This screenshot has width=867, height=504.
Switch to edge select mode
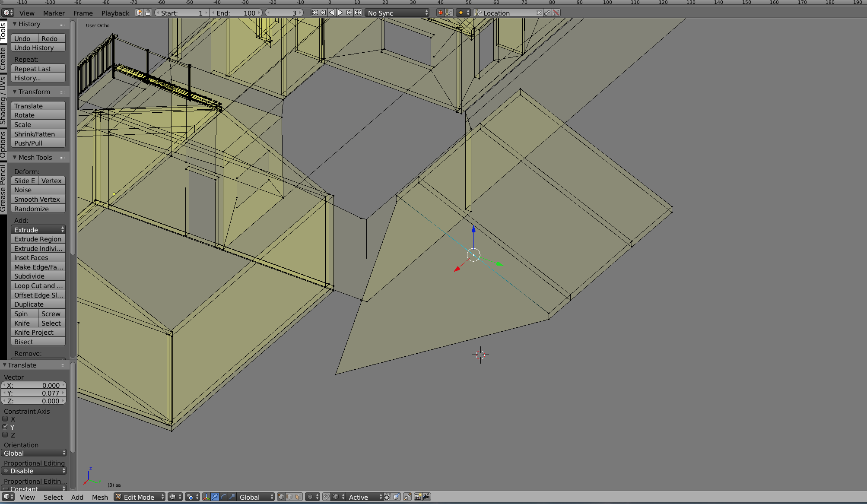tap(289, 497)
